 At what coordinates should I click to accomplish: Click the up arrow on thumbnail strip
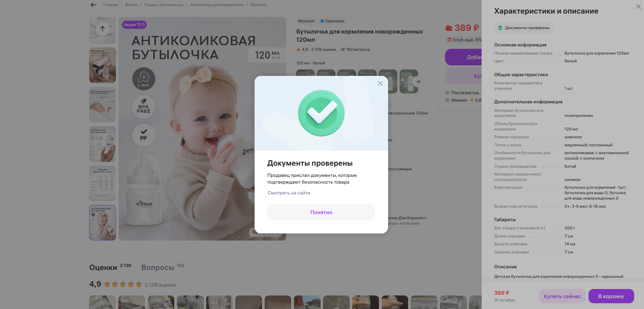(102, 29)
